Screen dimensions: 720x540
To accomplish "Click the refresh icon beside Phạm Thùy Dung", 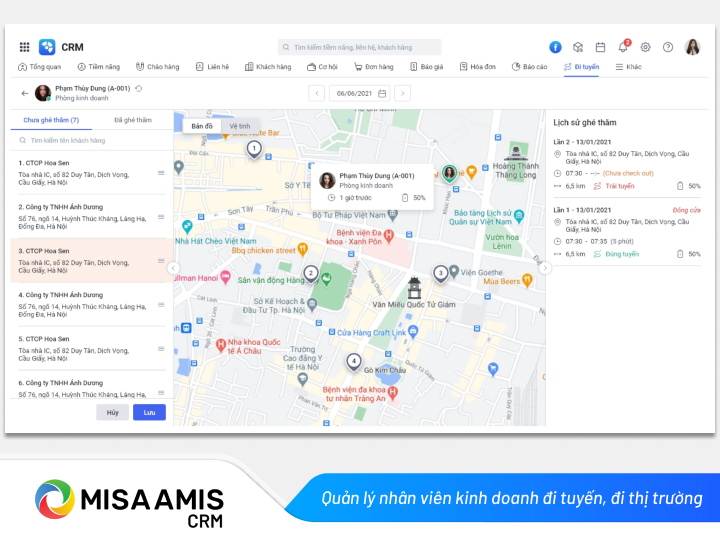I will (x=138, y=88).
